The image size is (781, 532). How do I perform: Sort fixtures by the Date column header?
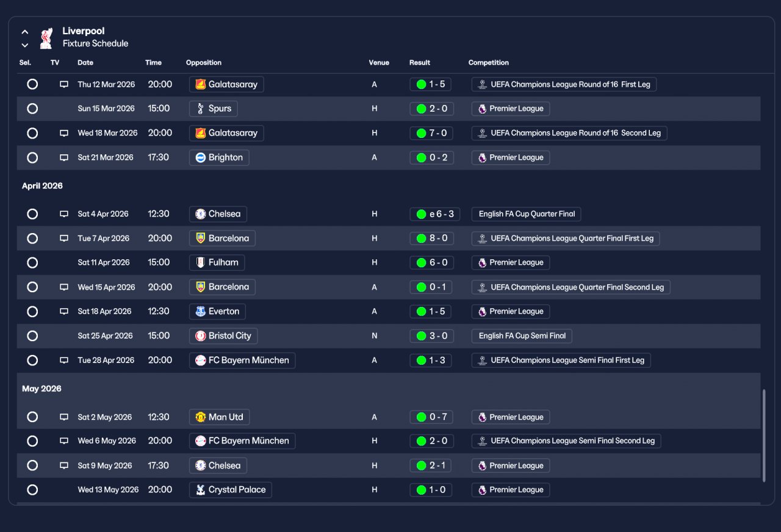point(85,63)
